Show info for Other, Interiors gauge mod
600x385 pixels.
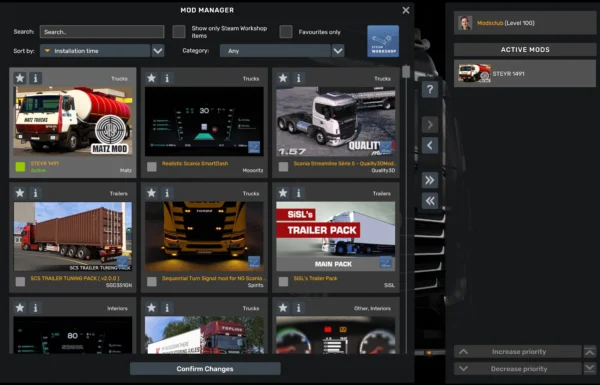coord(298,308)
